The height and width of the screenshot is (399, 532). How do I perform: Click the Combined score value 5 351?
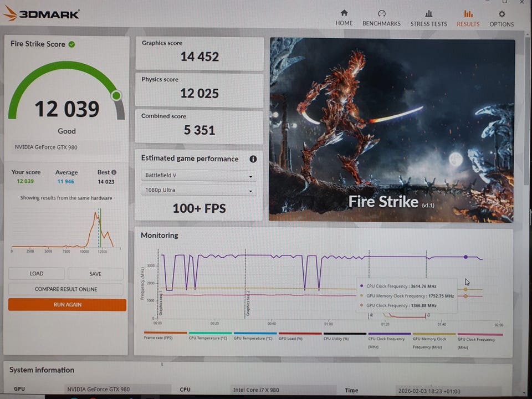coord(199,130)
